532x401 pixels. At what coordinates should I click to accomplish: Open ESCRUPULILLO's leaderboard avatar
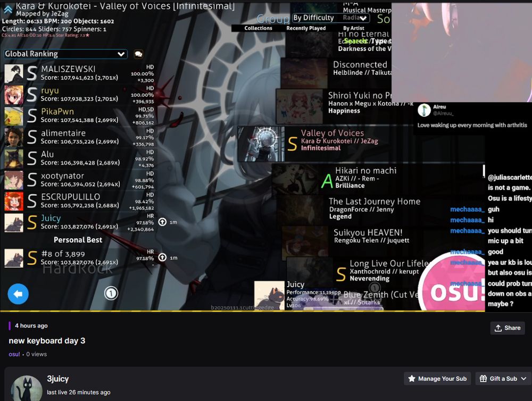point(14,201)
